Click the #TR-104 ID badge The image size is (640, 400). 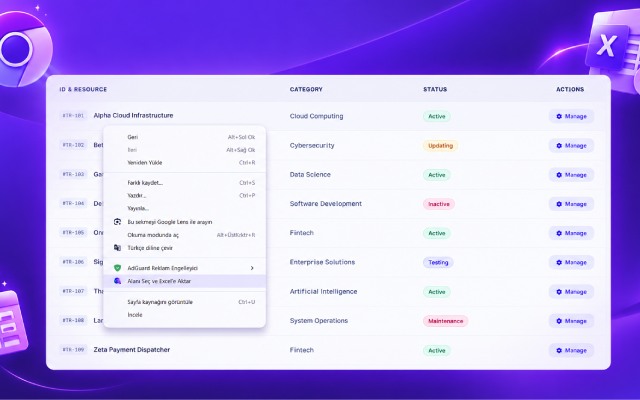coord(73,203)
